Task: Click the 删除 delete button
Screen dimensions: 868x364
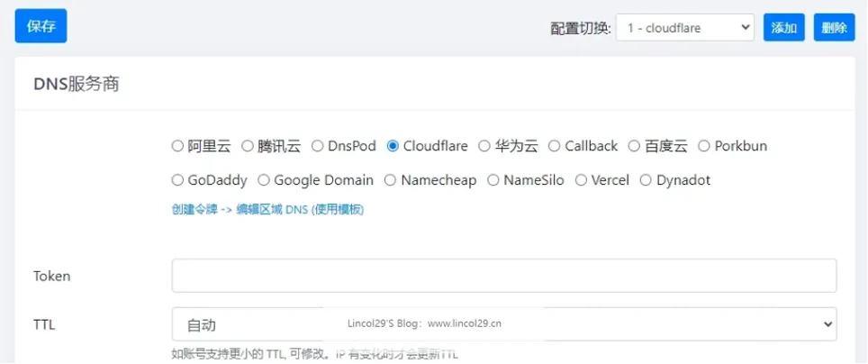Action: point(834,28)
